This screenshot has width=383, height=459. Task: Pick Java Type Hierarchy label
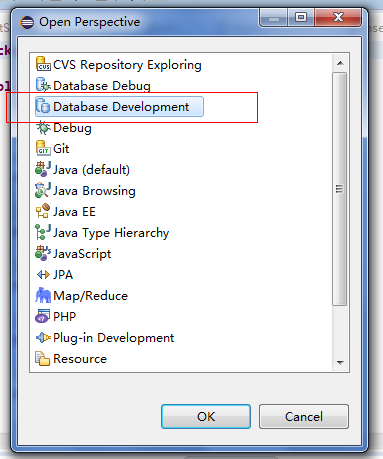click(111, 233)
